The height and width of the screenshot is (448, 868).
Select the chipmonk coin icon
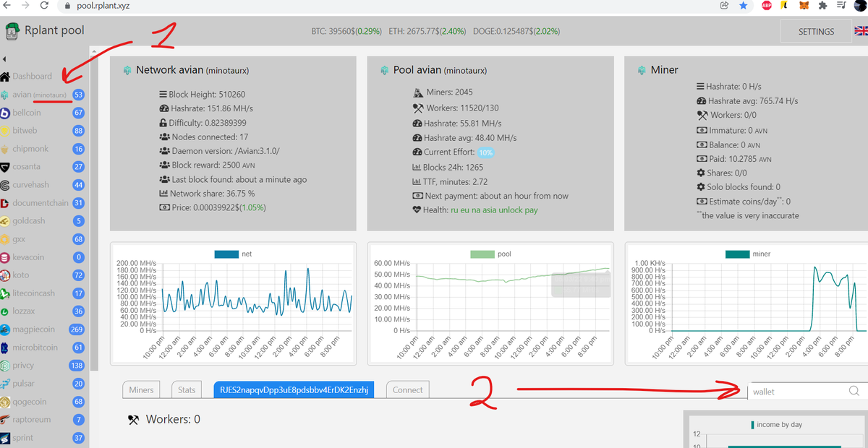[x=5, y=149]
